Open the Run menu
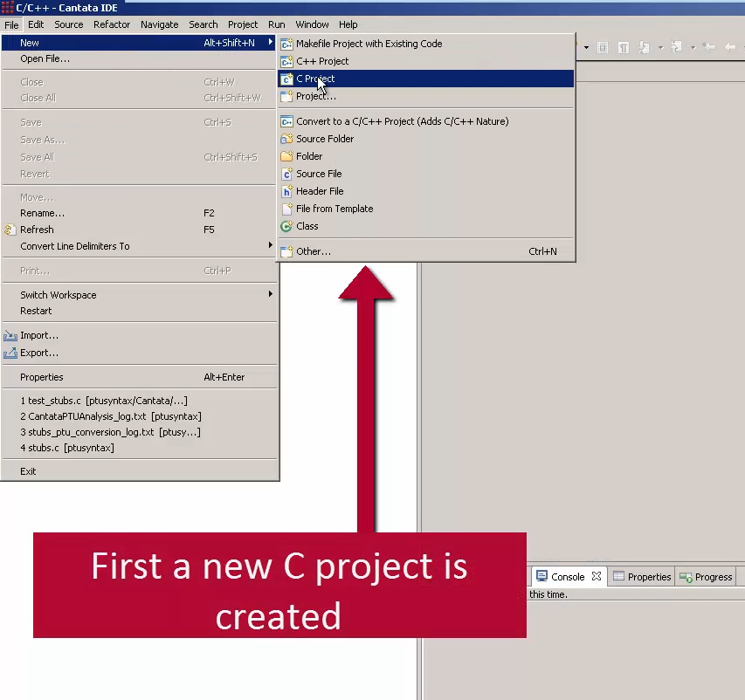The height and width of the screenshot is (700, 745). pos(277,24)
